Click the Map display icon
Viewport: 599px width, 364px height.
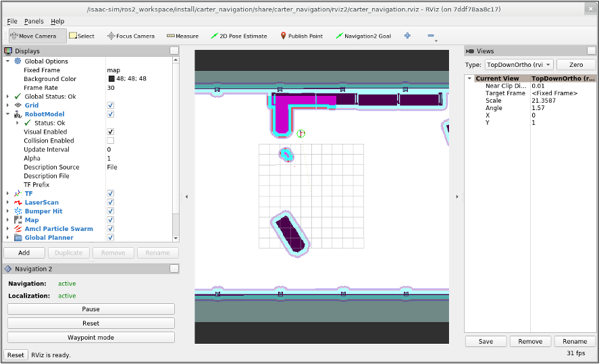click(18, 219)
